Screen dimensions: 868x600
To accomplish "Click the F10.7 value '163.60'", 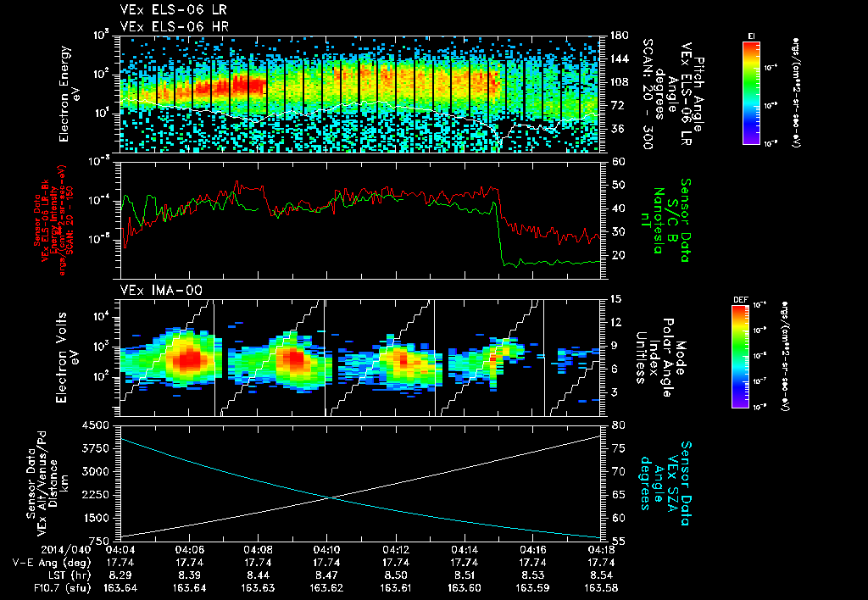I will [x=464, y=588].
